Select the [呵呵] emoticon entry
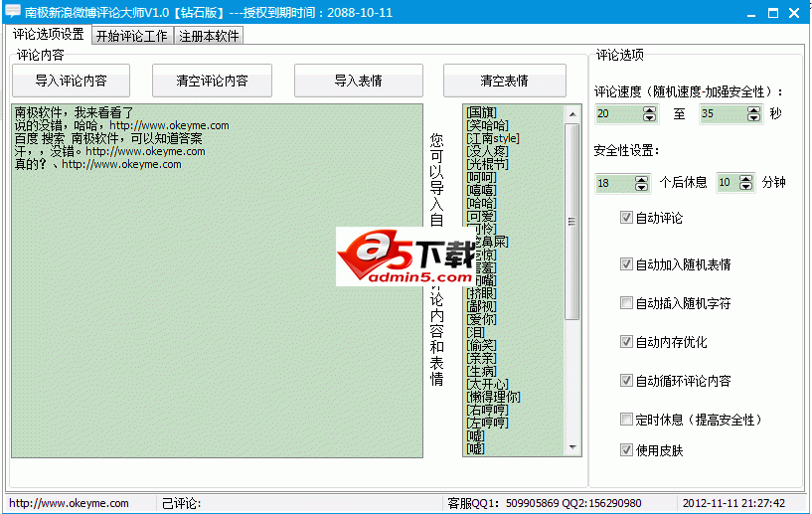Viewport: 812px width, 514px height. (481, 177)
